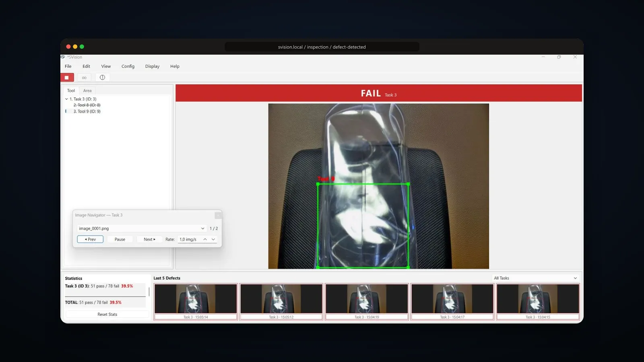This screenshot has height=362, width=644.
Task: Go to the previous image with Prev
Action: click(x=90, y=239)
